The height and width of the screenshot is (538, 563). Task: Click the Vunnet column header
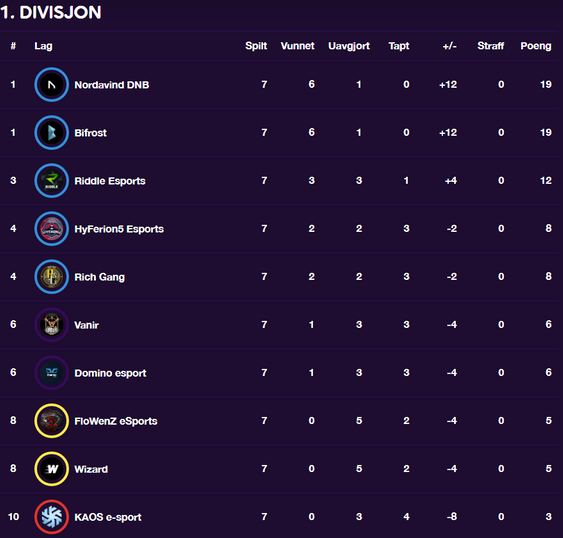point(297,46)
